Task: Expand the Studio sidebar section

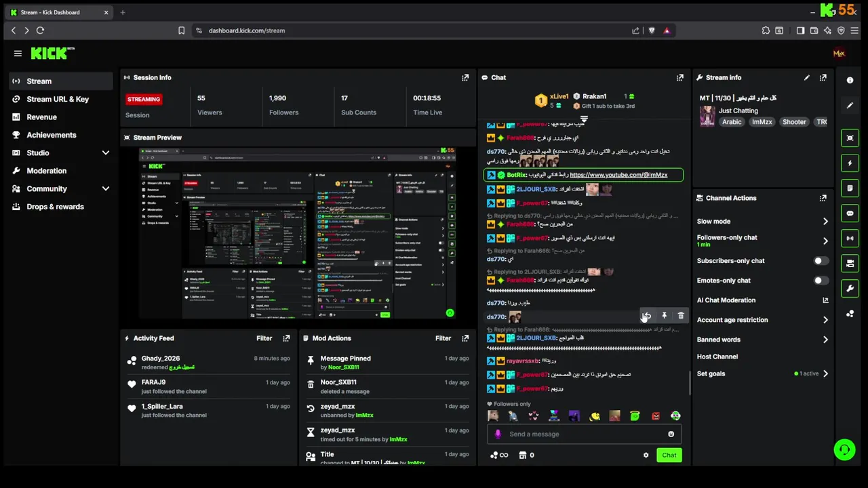Action: [x=105, y=153]
